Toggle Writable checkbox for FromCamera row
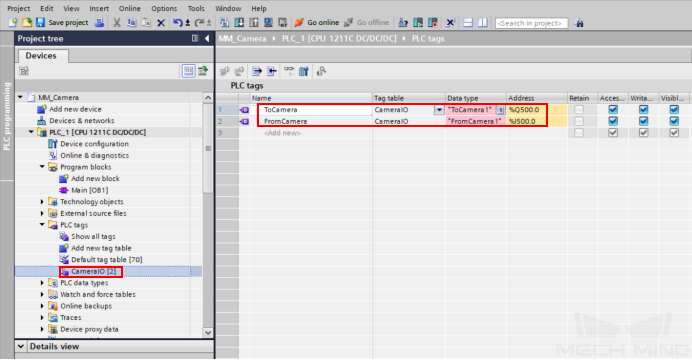Image resolution: width=692 pixels, height=360 pixels. point(643,121)
